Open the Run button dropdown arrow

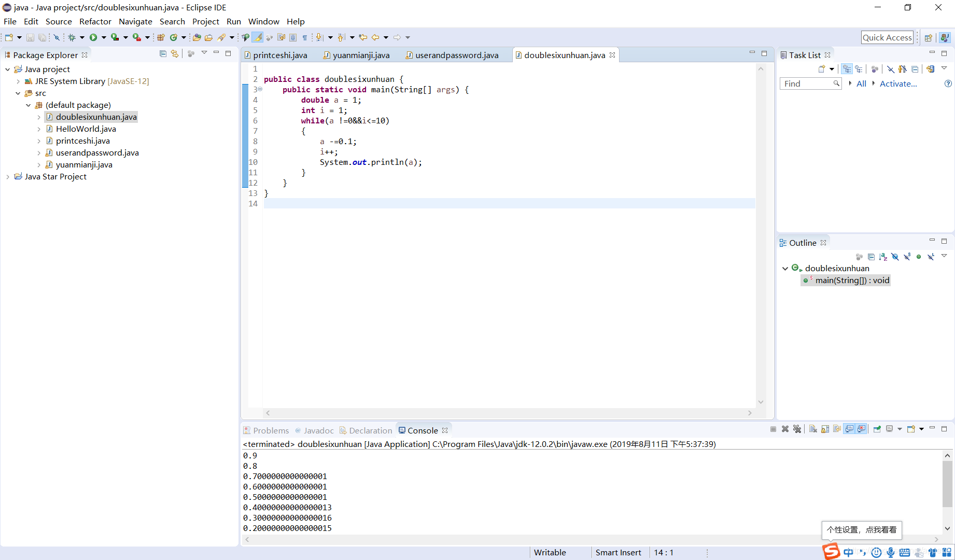tap(104, 37)
